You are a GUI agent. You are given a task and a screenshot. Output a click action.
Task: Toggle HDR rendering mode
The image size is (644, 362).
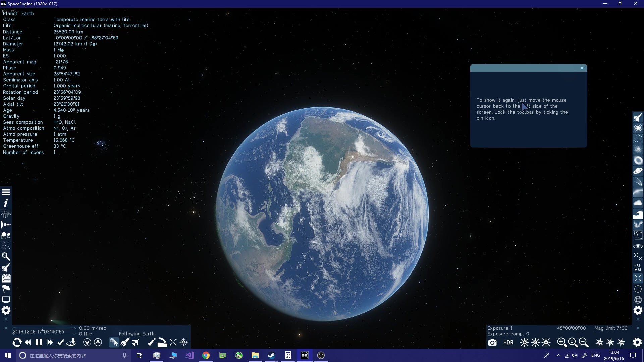click(508, 342)
